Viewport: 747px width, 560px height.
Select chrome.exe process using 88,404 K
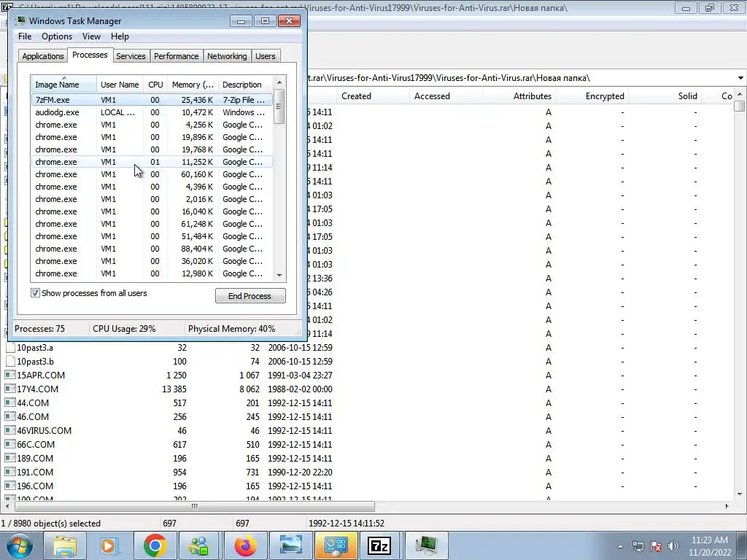pyautogui.click(x=152, y=249)
